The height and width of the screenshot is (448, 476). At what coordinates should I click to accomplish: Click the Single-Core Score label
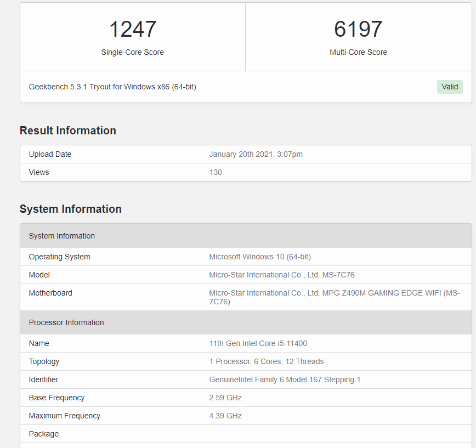pyautogui.click(x=133, y=52)
